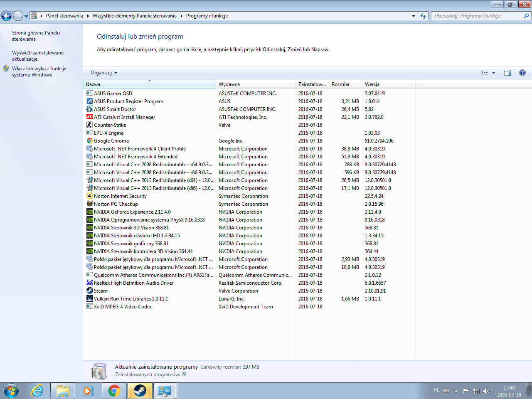Click the Realtek High Definition Audio Driver icon
This screenshot has width=532, height=399.
coord(89,283)
